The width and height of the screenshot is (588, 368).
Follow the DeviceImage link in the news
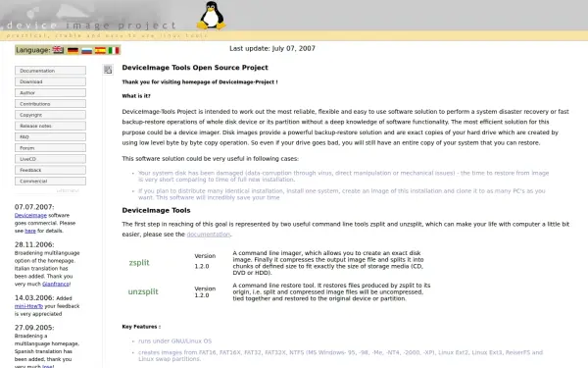click(x=30, y=215)
